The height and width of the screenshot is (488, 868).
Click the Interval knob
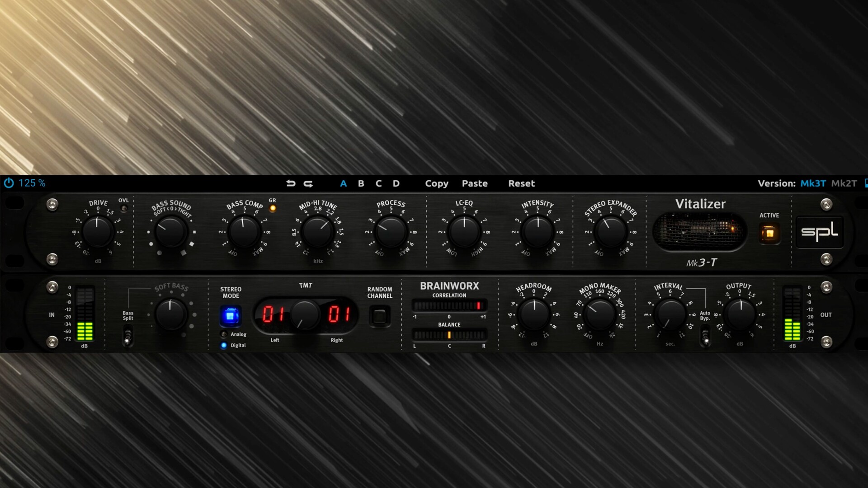[x=670, y=314]
